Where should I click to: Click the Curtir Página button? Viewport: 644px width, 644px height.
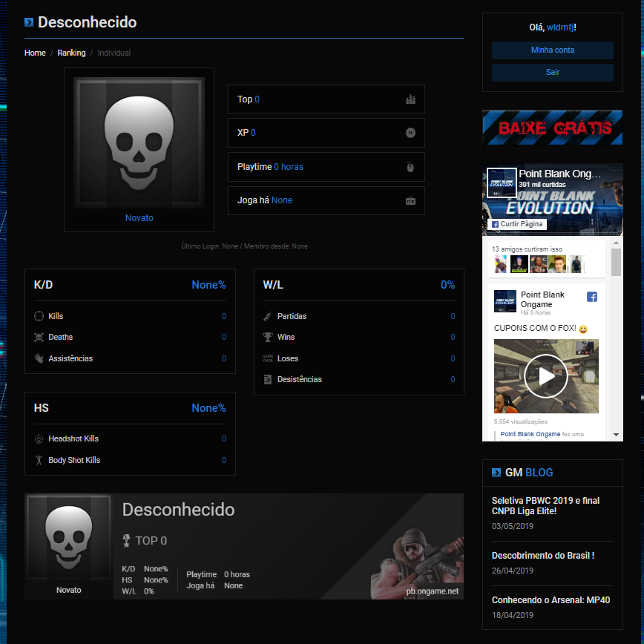point(517,224)
